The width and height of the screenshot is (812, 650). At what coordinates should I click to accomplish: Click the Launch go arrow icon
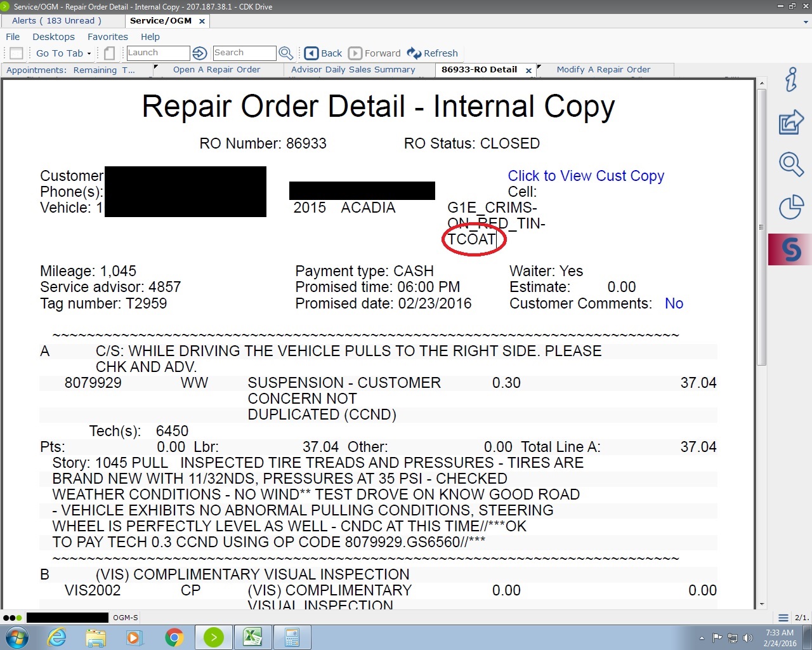tap(199, 53)
